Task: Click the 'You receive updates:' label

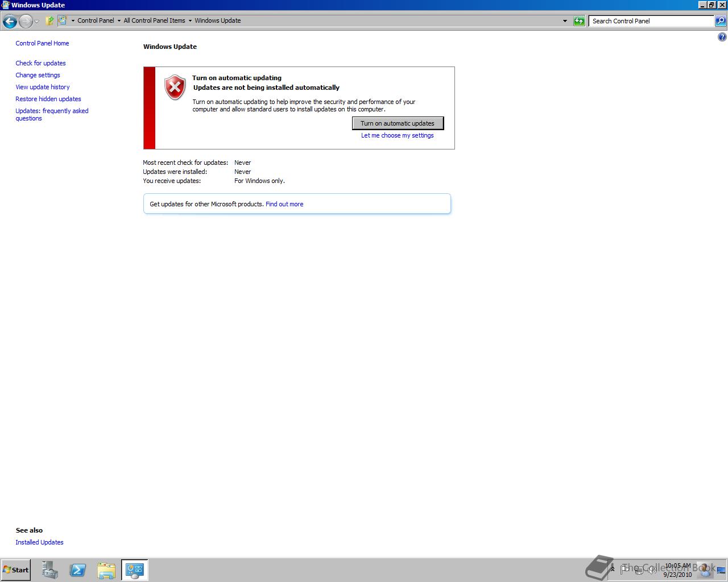Action: 172,181
